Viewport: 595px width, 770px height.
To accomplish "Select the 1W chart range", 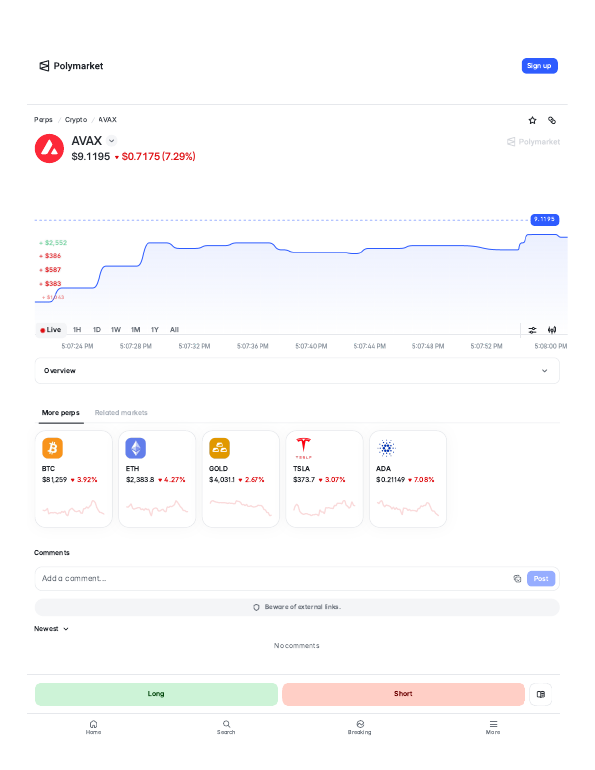I will click(116, 330).
